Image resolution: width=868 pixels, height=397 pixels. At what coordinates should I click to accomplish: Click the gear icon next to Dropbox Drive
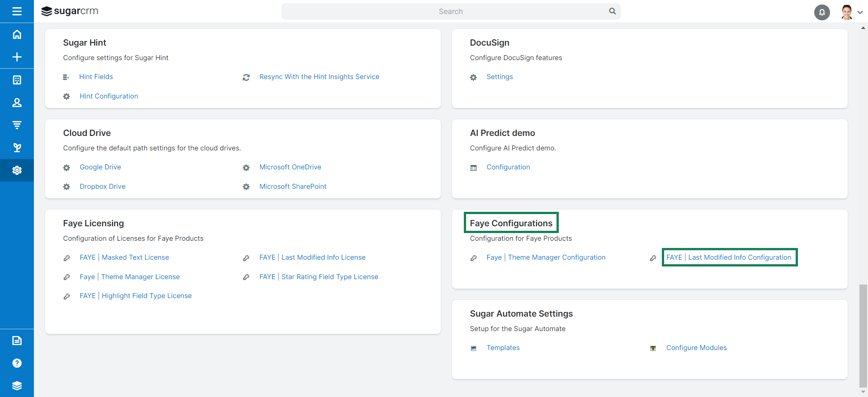click(x=66, y=187)
